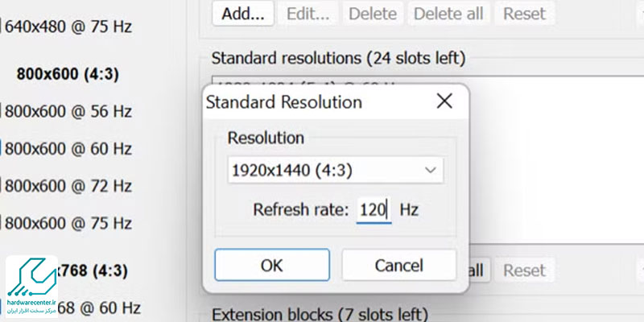
Task: Click the Delete button next to Edit
Action: pos(373,14)
